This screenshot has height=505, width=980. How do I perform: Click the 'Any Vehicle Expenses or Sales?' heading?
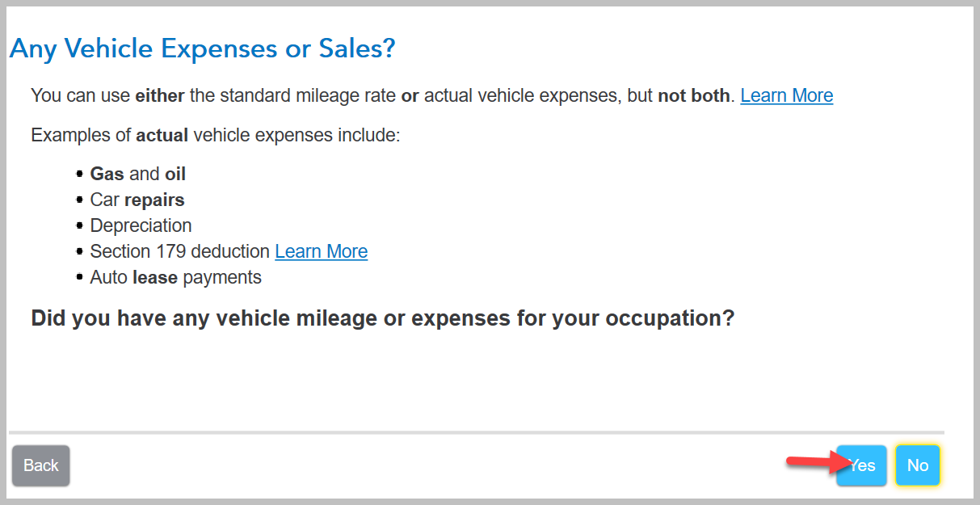(203, 49)
